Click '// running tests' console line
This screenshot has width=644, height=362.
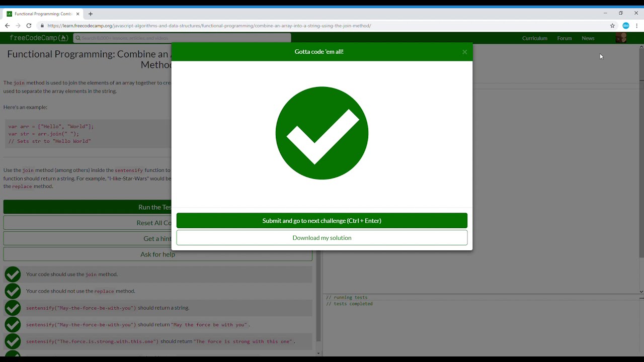click(x=347, y=298)
